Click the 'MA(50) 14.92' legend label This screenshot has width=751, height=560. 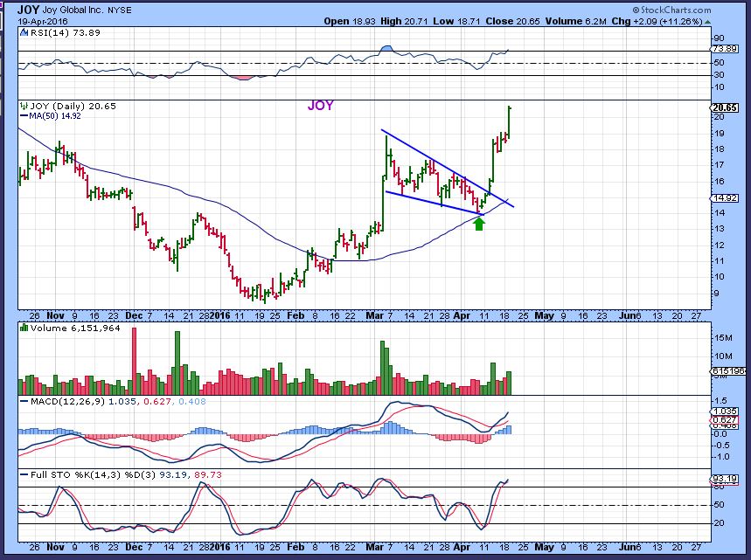coord(55,116)
